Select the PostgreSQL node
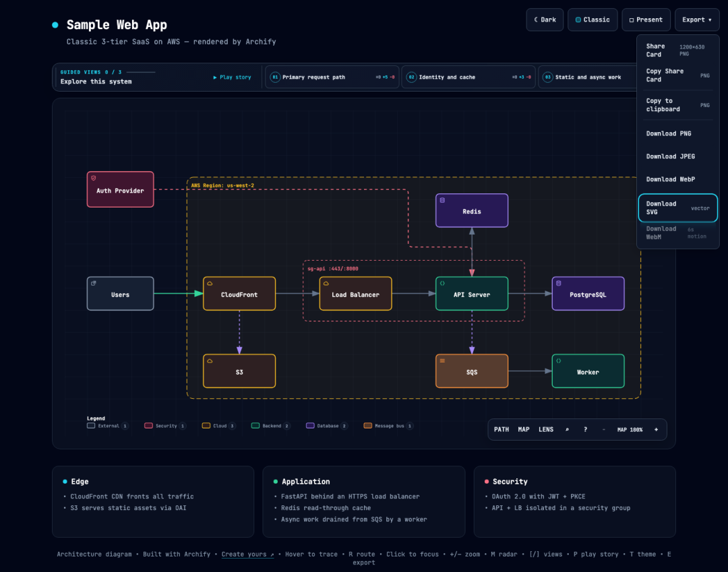This screenshot has height=572, width=728. pos(588,294)
